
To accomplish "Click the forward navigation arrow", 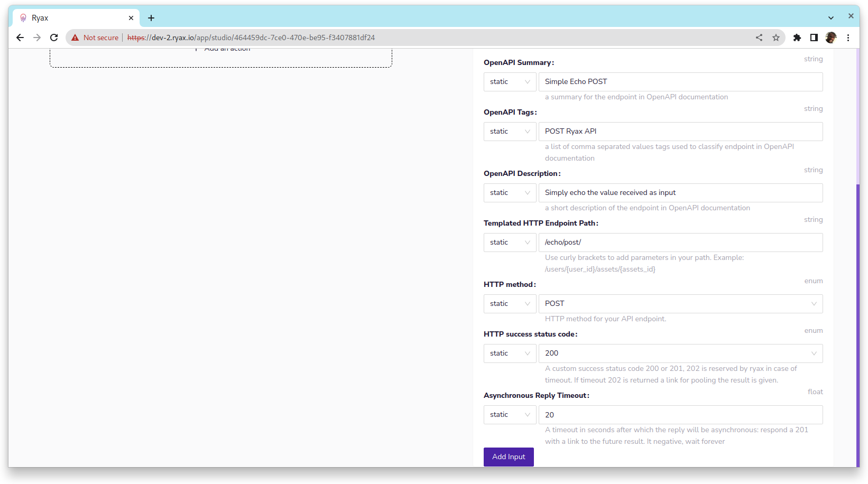I will pyautogui.click(x=37, y=38).
